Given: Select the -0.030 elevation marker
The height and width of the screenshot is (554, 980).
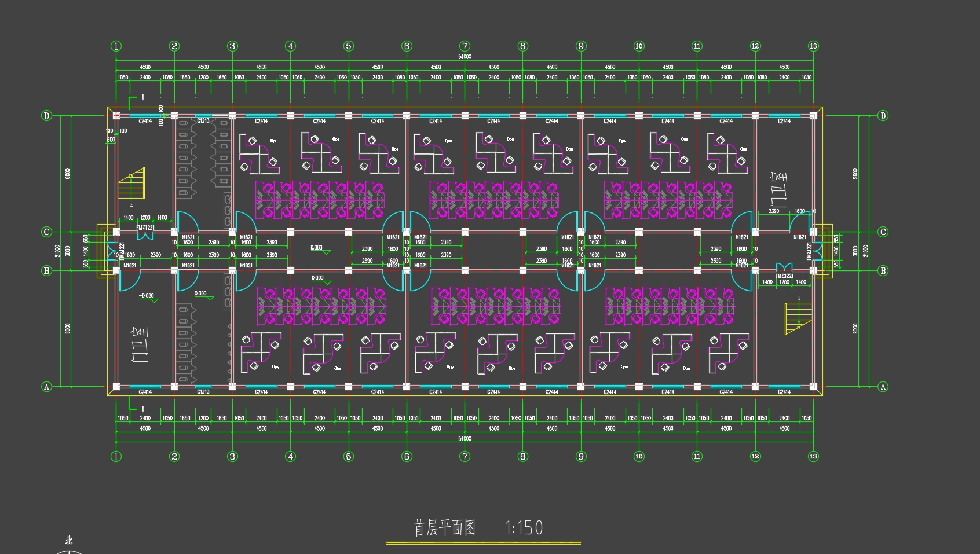Looking at the screenshot, I should click(147, 296).
